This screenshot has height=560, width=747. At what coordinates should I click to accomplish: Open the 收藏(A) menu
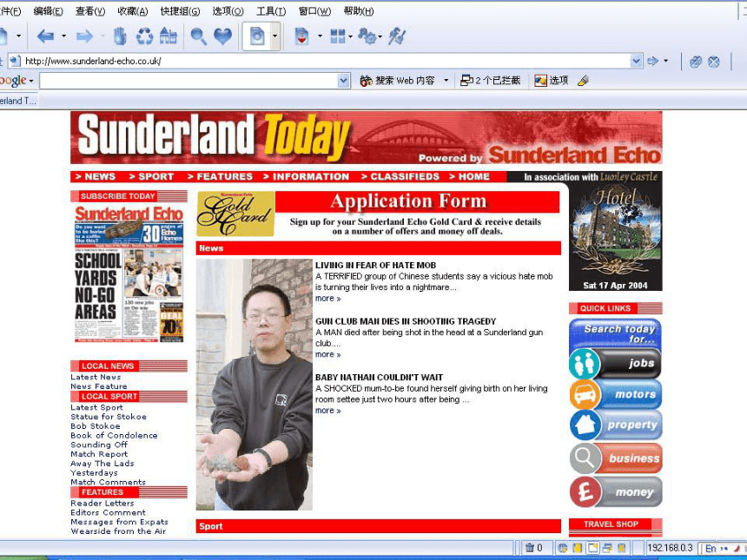pyautogui.click(x=132, y=11)
